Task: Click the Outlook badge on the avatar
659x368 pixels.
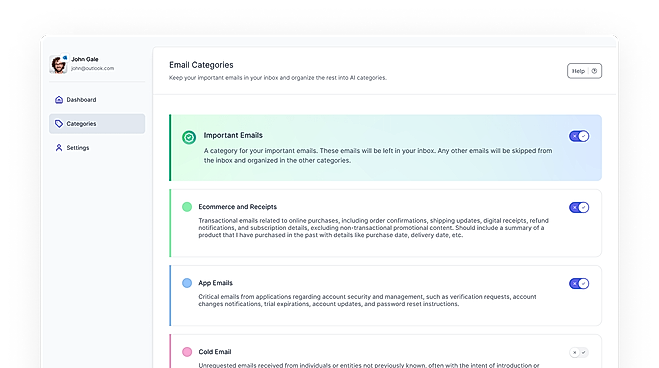Action: [65, 58]
